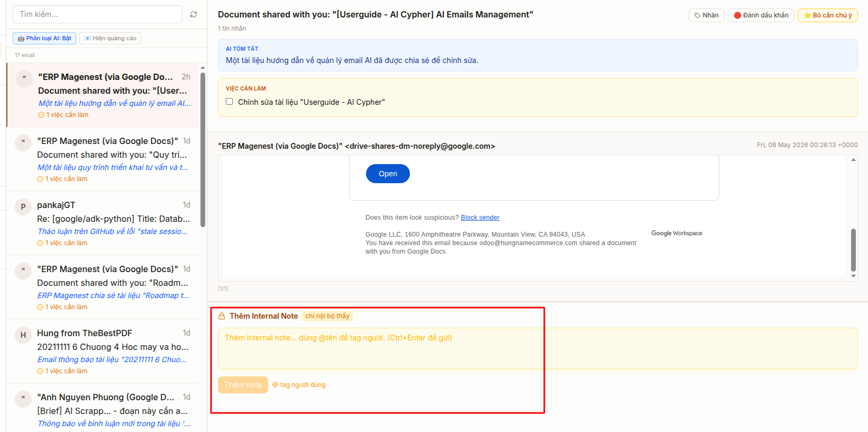Click the lock icon beside "Thêm Internal Note"
868x432 pixels.
[222, 316]
